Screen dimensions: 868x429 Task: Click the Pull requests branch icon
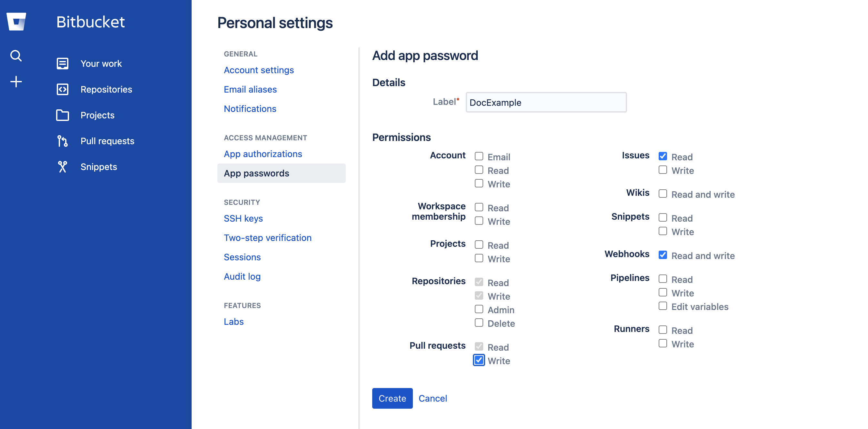tap(62, 141)
